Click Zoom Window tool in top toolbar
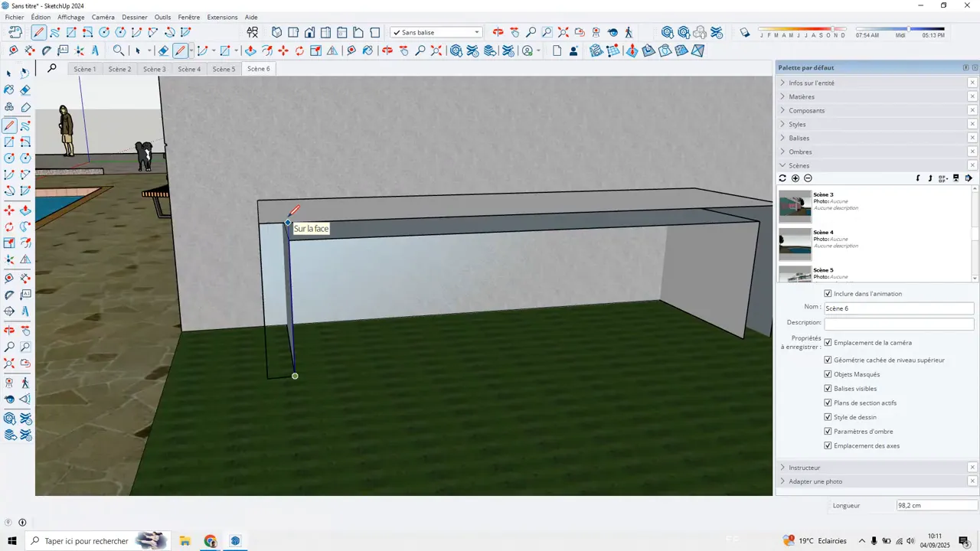The width and height of the screenshot is (980, 551). 547,32
